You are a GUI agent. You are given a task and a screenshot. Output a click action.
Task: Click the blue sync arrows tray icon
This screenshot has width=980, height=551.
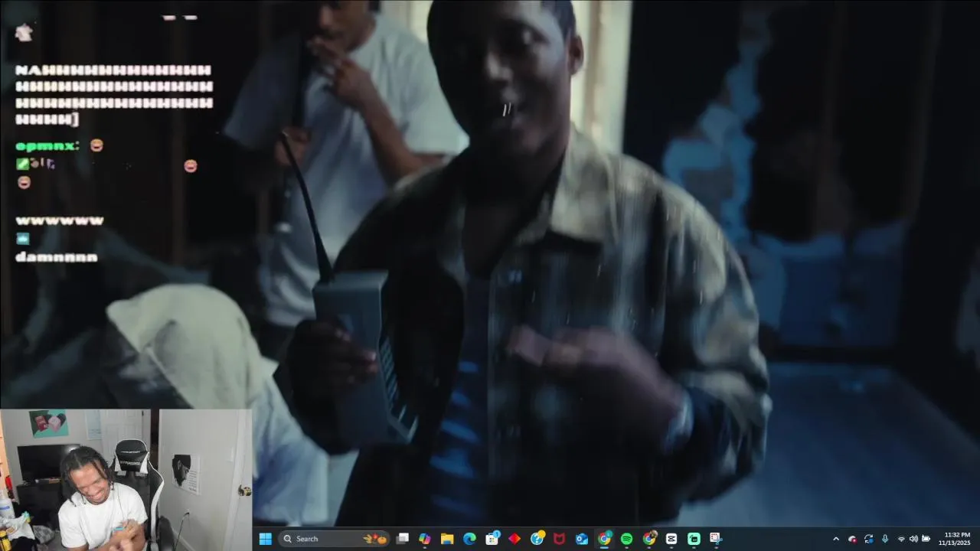[868, 539]
